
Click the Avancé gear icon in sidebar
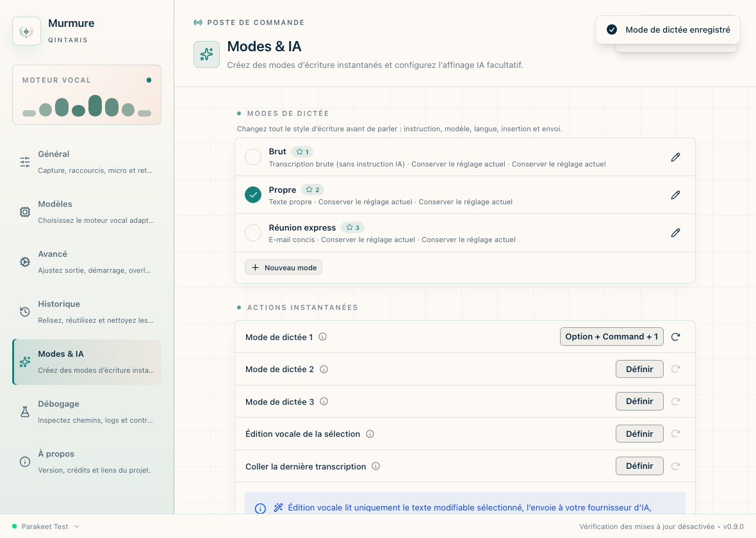pyautogui.click(x=25, y=262)
